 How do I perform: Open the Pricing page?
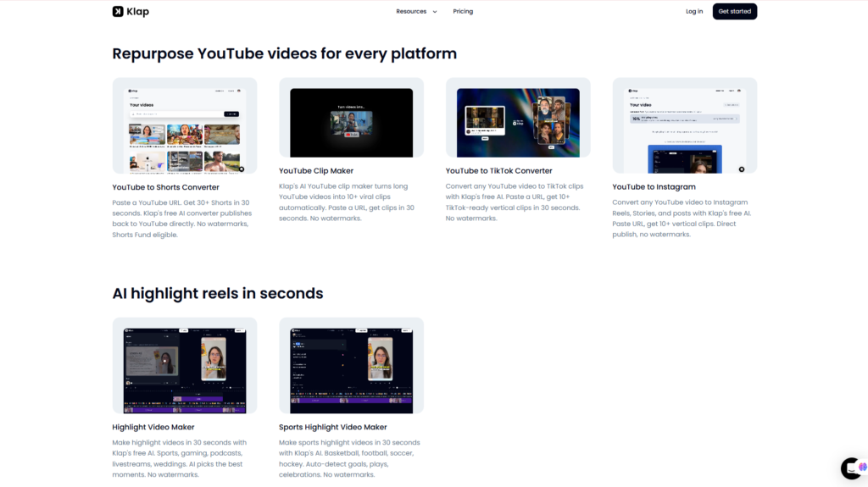point(463,12)
